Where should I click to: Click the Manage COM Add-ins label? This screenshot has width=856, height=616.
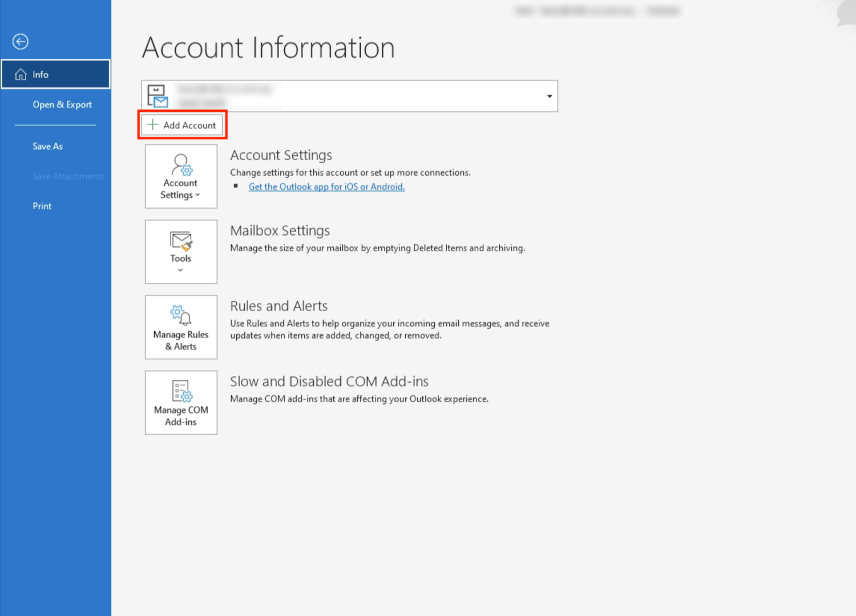pyautogui.click(x=181, y=416)
